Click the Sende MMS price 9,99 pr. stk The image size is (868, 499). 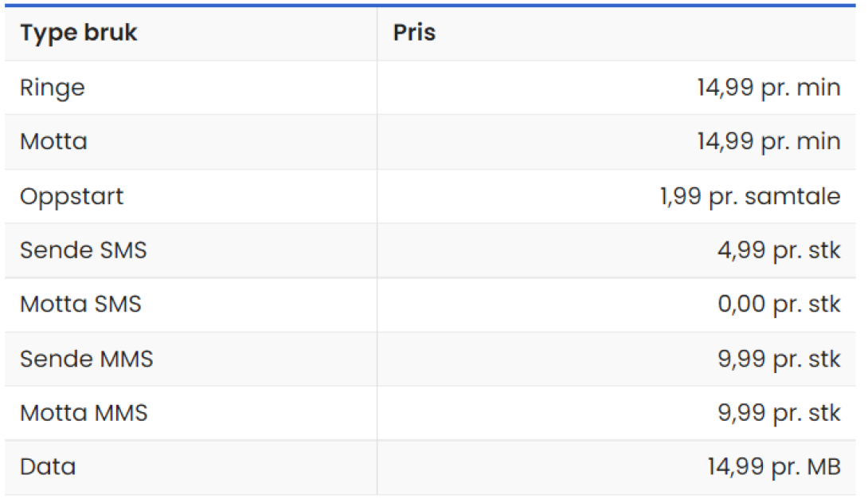pos(780,359)
